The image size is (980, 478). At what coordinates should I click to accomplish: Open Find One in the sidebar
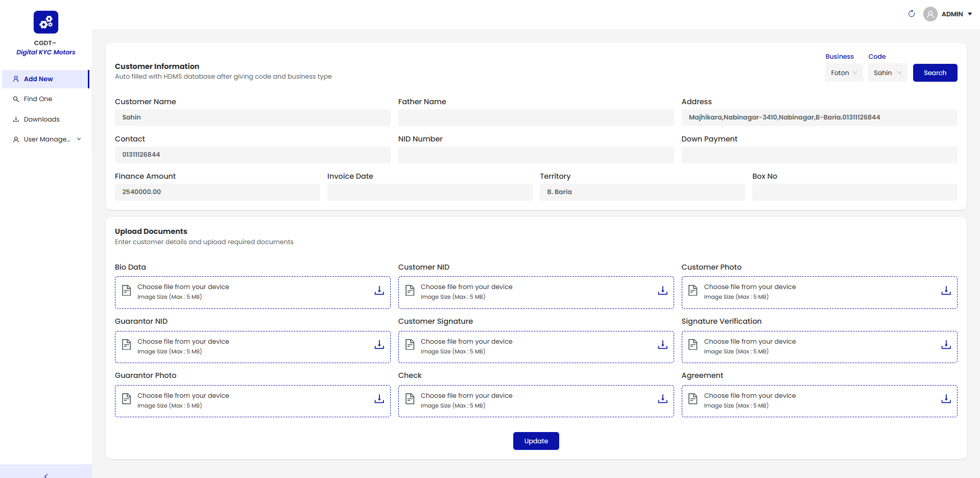tap(38, 99)
